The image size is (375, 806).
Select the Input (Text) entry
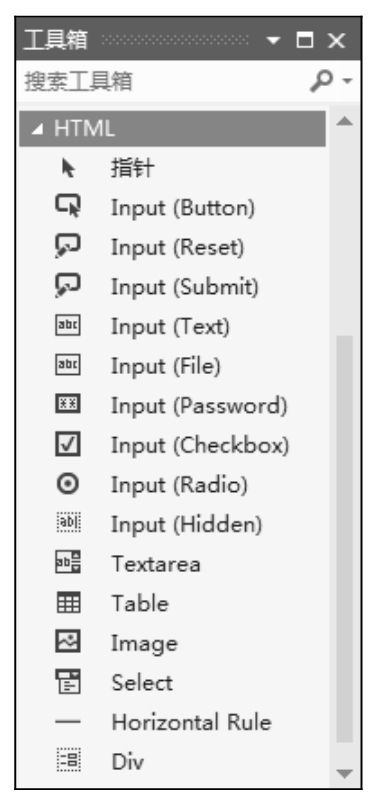pos(173,326)
